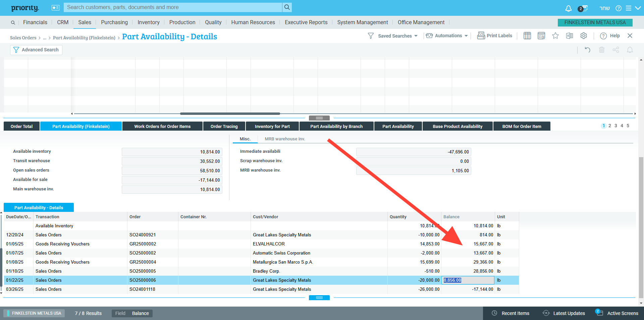Viewport: 644px width, 320px height.
Task: Open Latest Updates in the status bar
Action: [564, 313]
